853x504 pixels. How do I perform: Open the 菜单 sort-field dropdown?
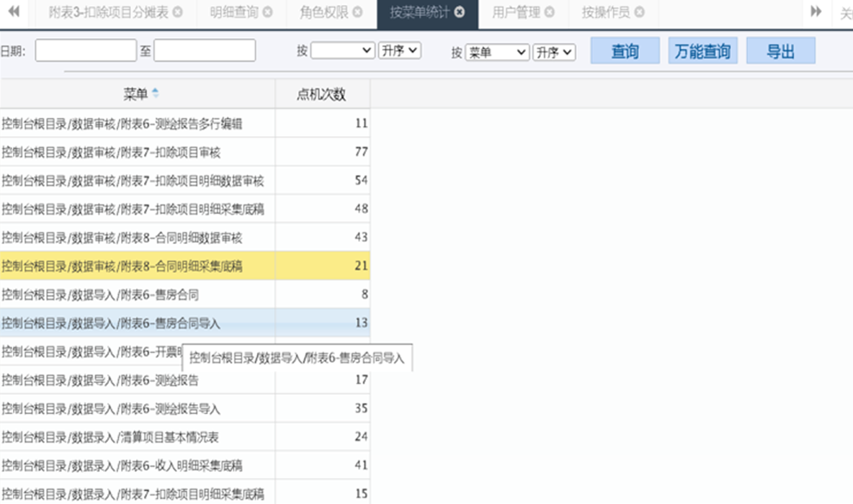(x=497, y=52)
